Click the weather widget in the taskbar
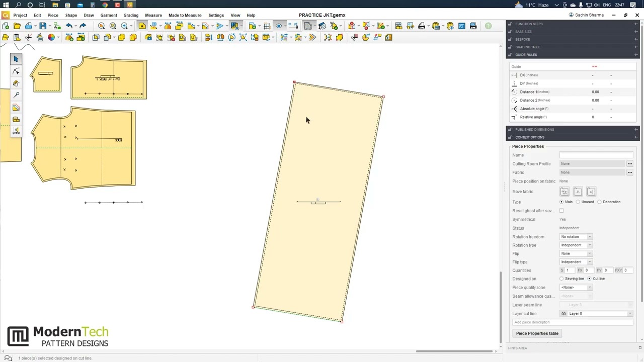 pyautogui.click(x=532, y=5)
